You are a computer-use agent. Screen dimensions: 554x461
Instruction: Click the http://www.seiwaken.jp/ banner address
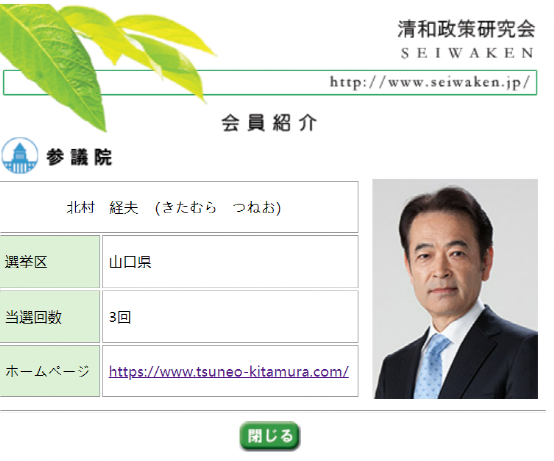tap(430, 82)
